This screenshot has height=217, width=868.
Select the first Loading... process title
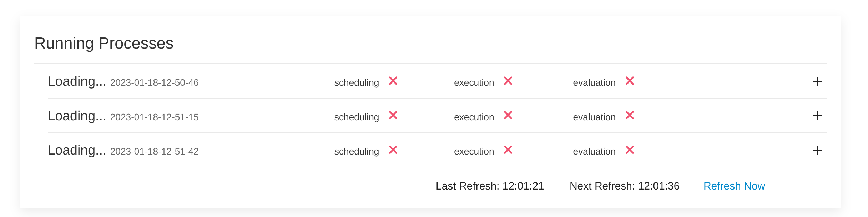tap(77, 81)
